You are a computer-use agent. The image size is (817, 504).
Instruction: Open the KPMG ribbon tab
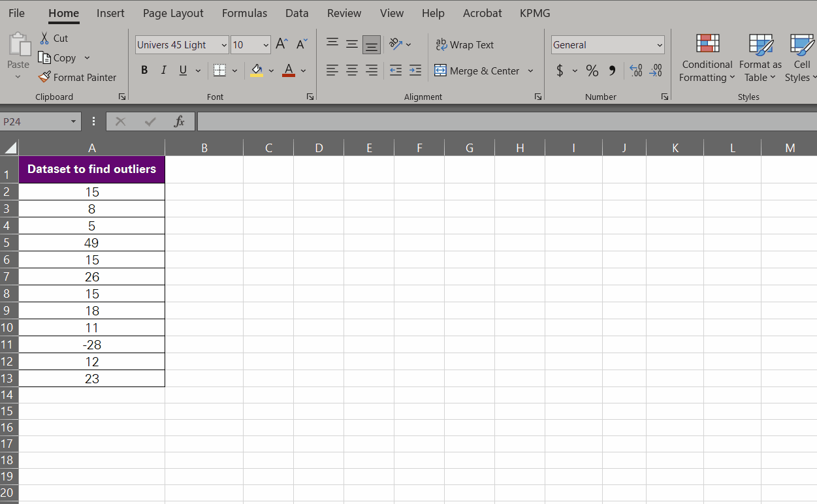534,12
